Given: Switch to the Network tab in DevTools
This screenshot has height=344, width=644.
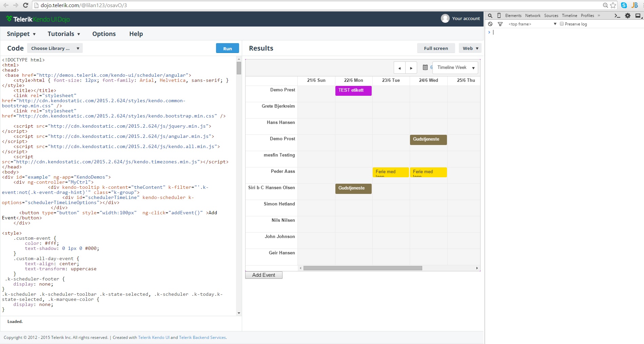Looking at the screenshot, I should (x=533, y=16).
